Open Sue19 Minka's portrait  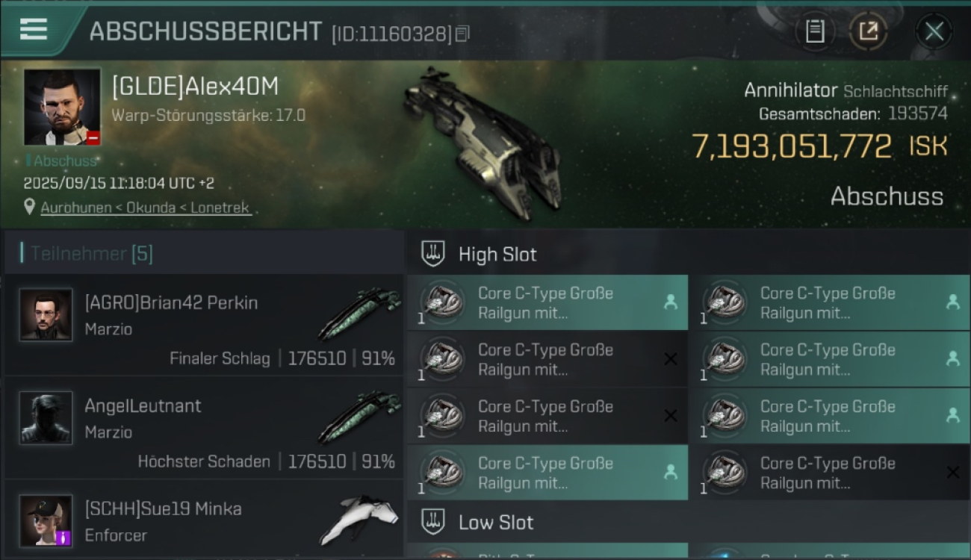tap(46, 520)
